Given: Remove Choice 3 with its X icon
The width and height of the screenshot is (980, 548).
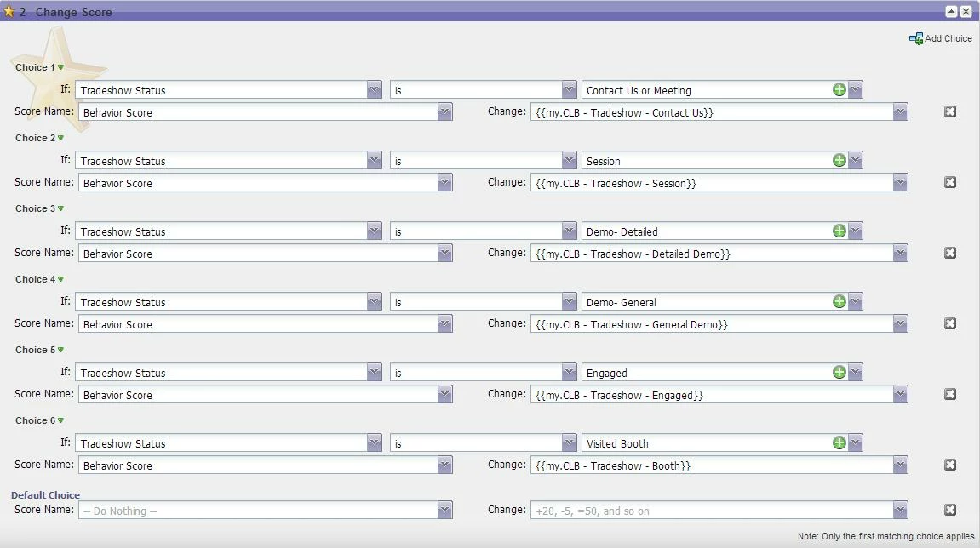Looking at the screenshot, I should point(950,253).
